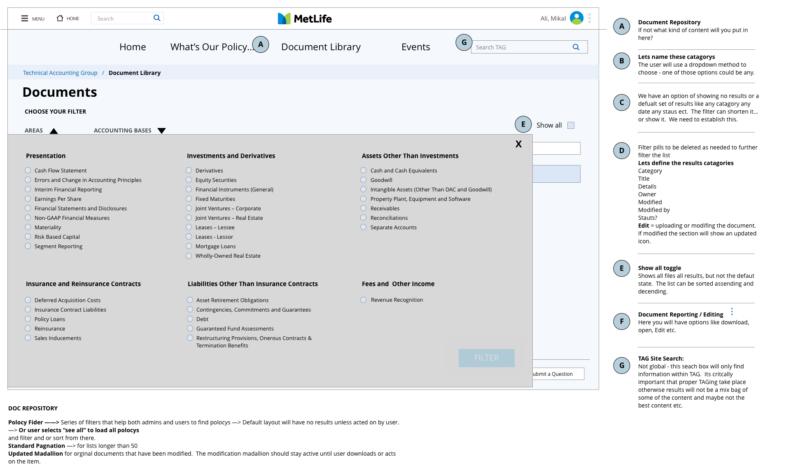Focus the Search TAG input field
Image resolution: width=800 pixels, height=475 pixels.
coord(530,47)
